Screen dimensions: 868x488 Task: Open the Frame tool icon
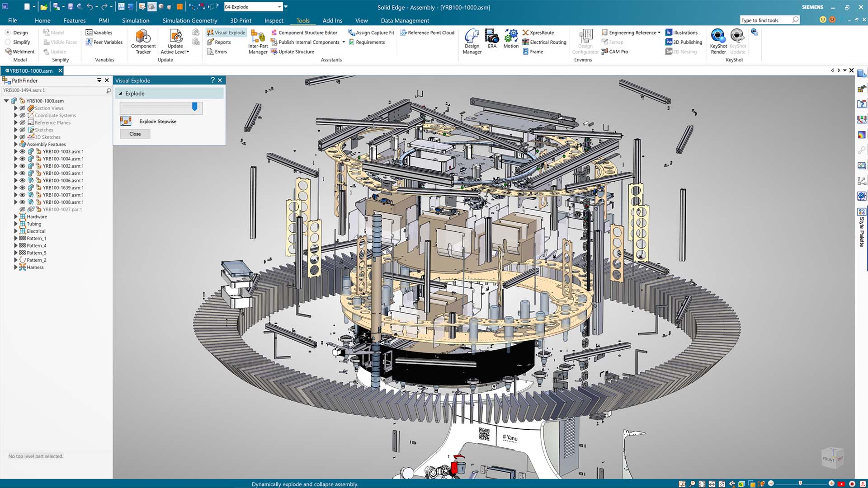525,51
